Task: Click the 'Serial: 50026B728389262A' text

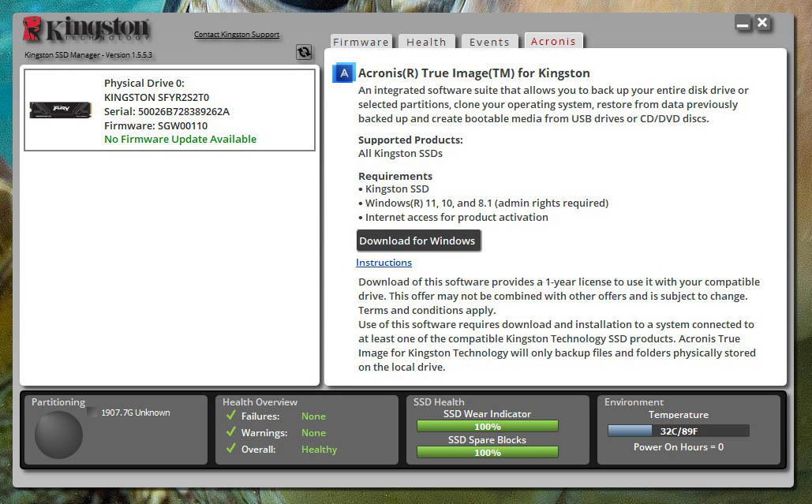Action: click(167, 112)
